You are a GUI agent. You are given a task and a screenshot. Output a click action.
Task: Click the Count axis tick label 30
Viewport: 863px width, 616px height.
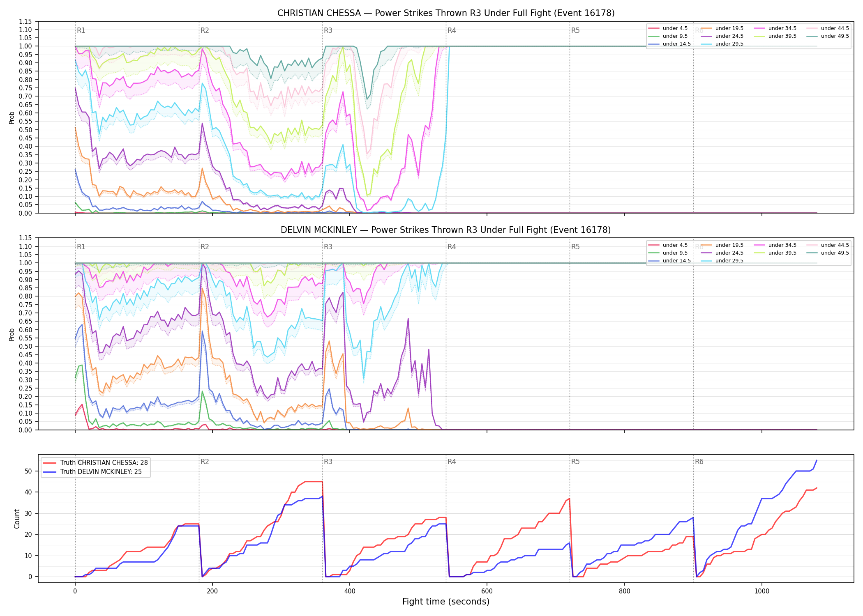point(28,513)
